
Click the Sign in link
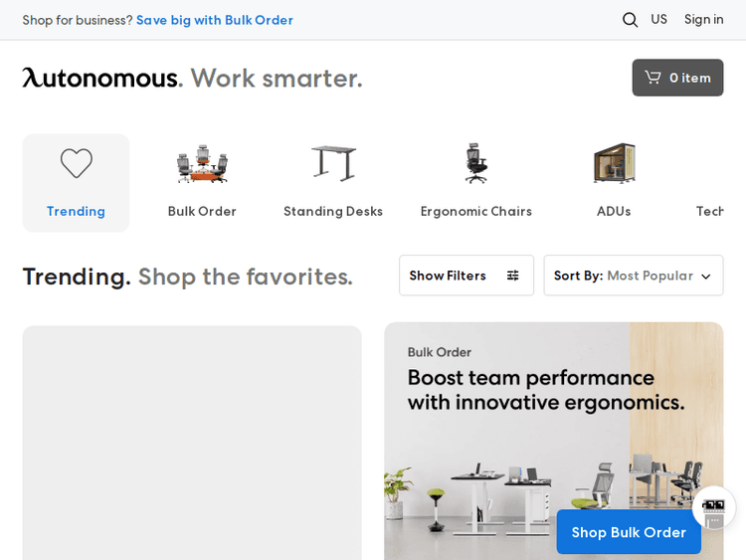tap(703, 20)
